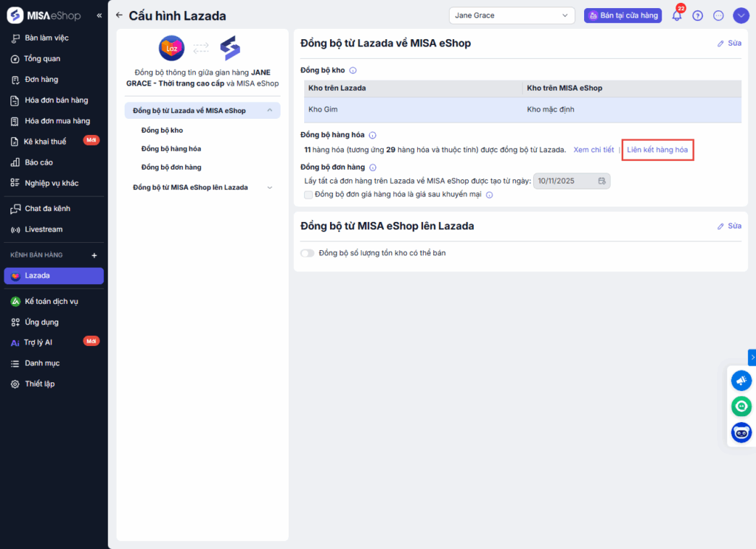Click the Lazada logo in sync panel
Screen dimensions: 756x549
pyautogui.click(x=171, y=48)
